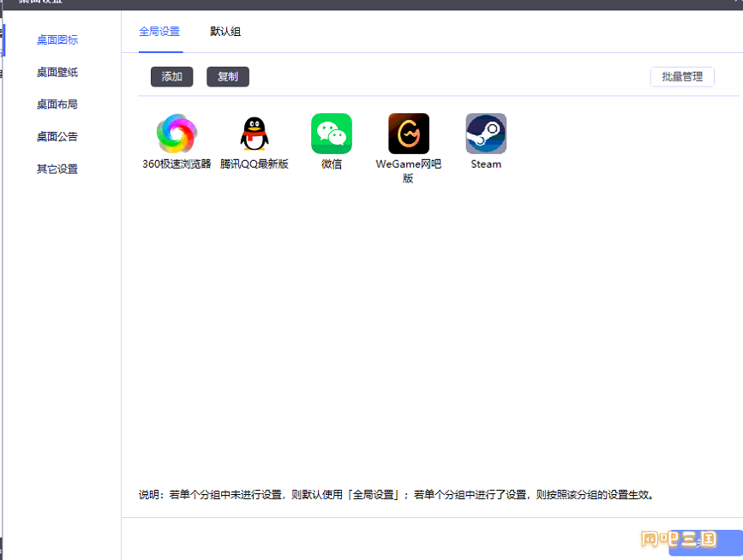Click the WeGame网吧版 label text

(x=409, y=171)
